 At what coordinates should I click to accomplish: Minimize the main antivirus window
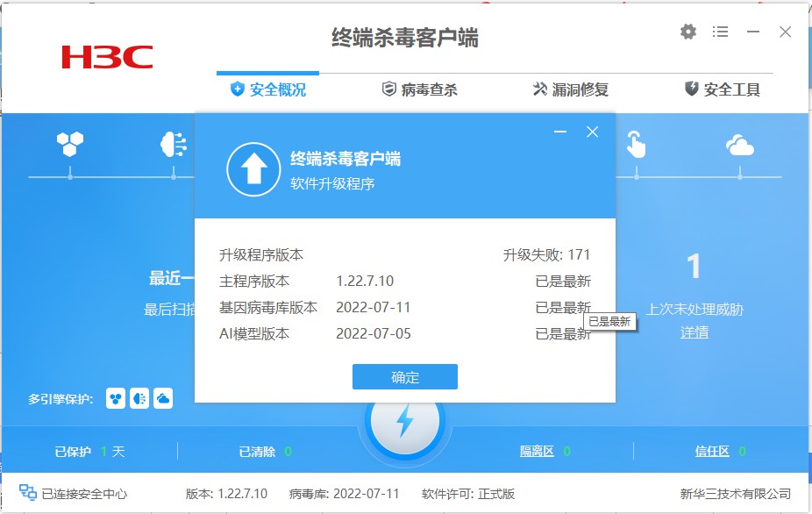(x=753, y=32)
